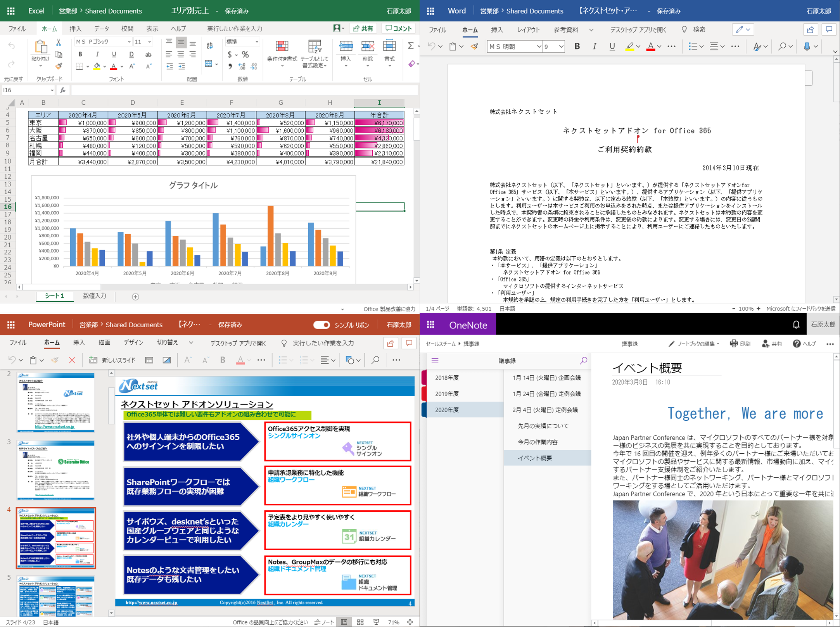
Task: Toggle the OneNote navigation hamburger icon
Action: click(435, 361)
